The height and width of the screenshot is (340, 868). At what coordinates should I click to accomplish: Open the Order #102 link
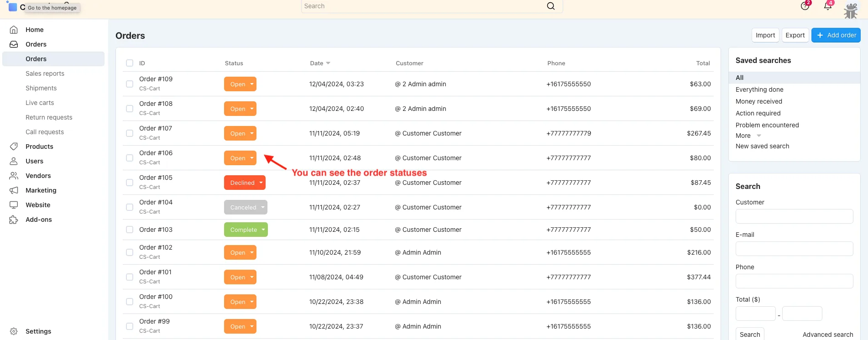click(x=156, y=247)
